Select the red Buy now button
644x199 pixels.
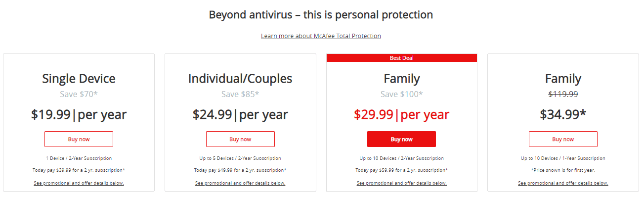pyautogui.click(x=401, y=139)
